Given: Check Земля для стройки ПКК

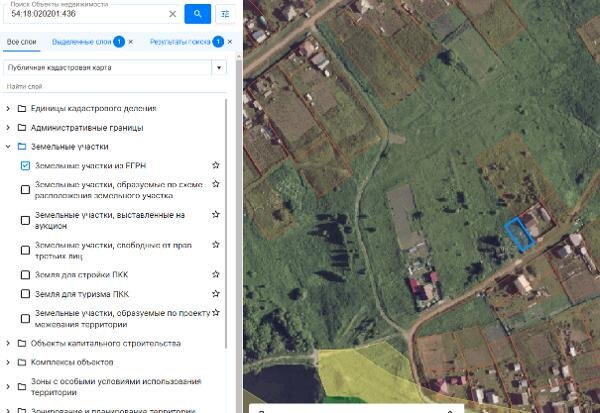Looking at the screenshot, I should [25, 275].
